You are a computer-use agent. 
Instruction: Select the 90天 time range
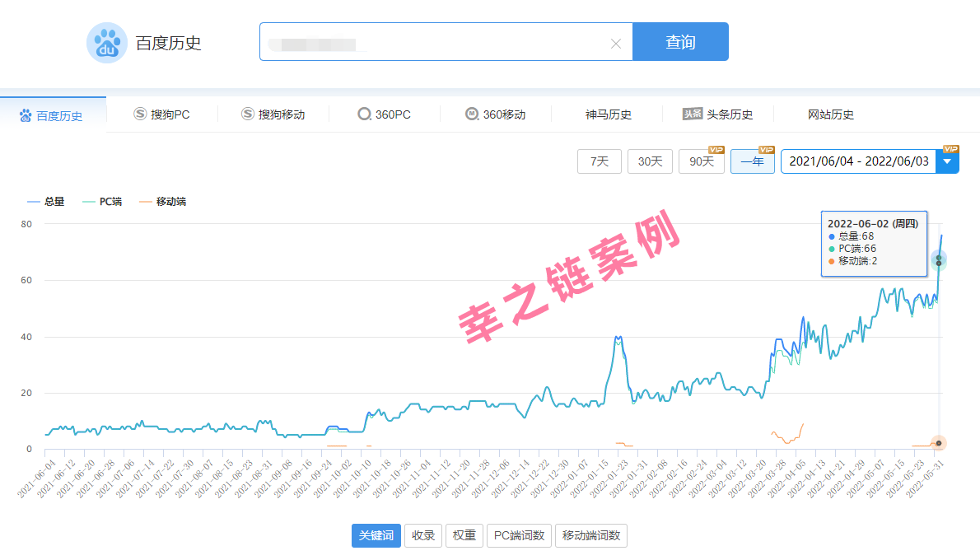(x=702, y=161)
